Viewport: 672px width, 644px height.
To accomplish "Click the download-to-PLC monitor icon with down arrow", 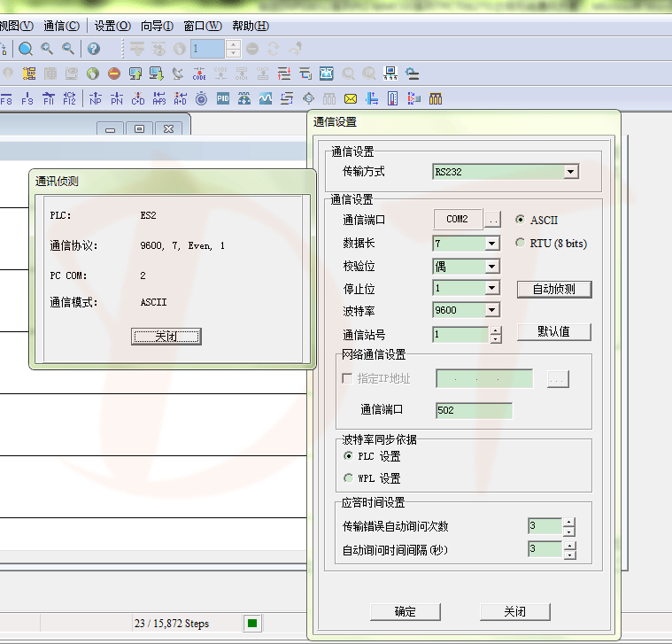I will tap(157, 74).
